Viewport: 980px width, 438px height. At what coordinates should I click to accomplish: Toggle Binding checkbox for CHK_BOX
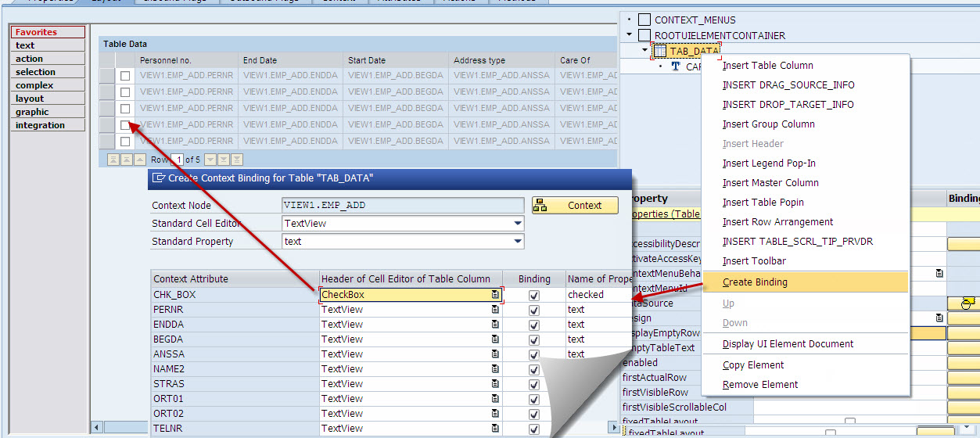pos(534,295)
